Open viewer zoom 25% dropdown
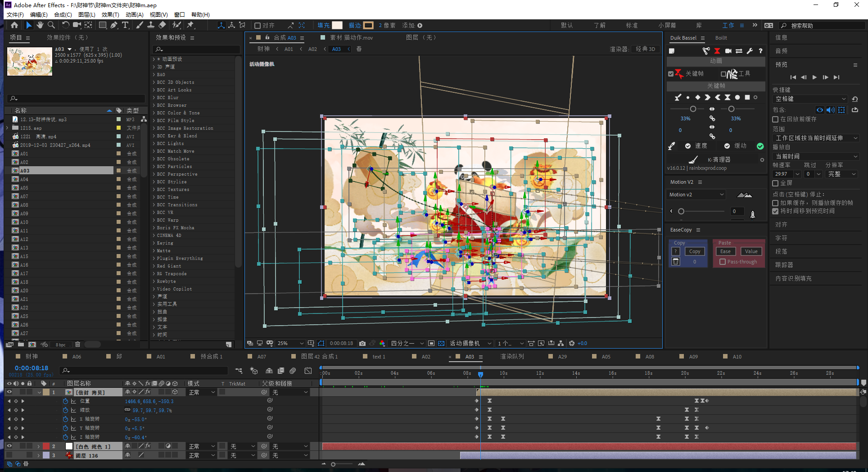Viewport: 868px width, 472px height. tap(290, 343)
